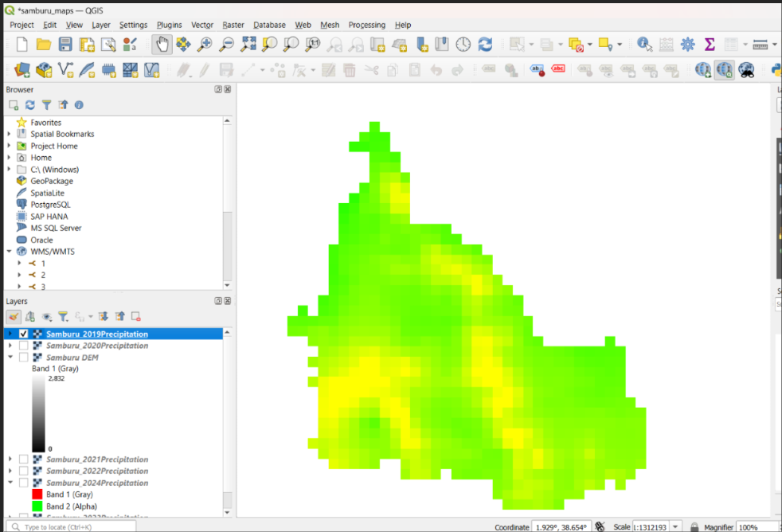The width and height of the screenshot is (782, 532).
Task: Select the PostgreSQL browser entry
Action: [x=50, y=205]
